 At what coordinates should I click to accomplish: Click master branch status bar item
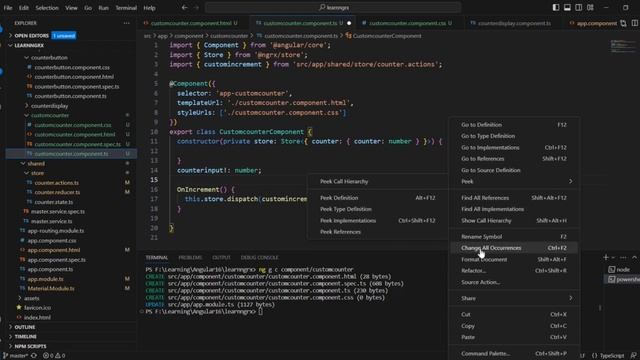pos(16,356)
